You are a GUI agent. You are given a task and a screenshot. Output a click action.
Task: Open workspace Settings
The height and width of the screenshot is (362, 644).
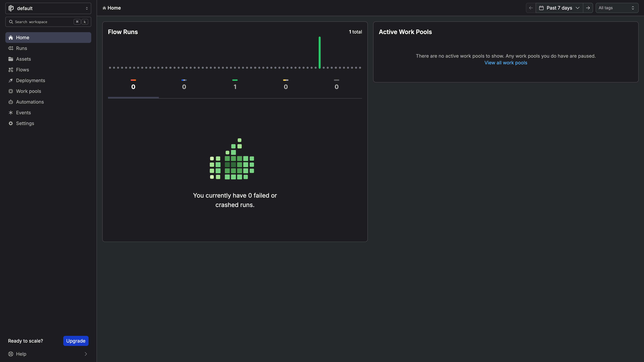[x=25, y=123]
